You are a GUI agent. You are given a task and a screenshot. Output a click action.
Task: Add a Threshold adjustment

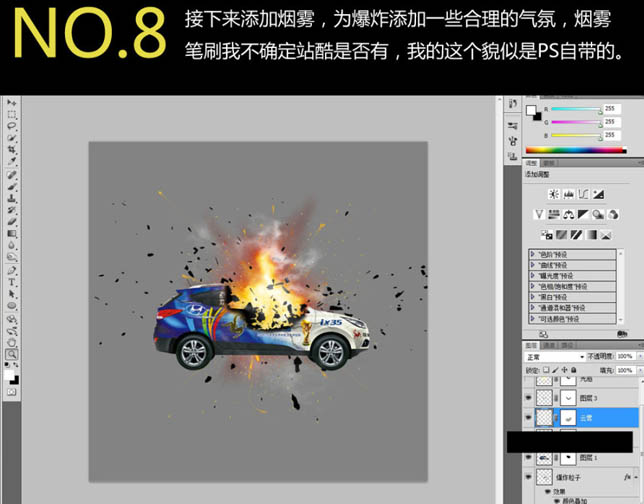click(x=576, y=235)
